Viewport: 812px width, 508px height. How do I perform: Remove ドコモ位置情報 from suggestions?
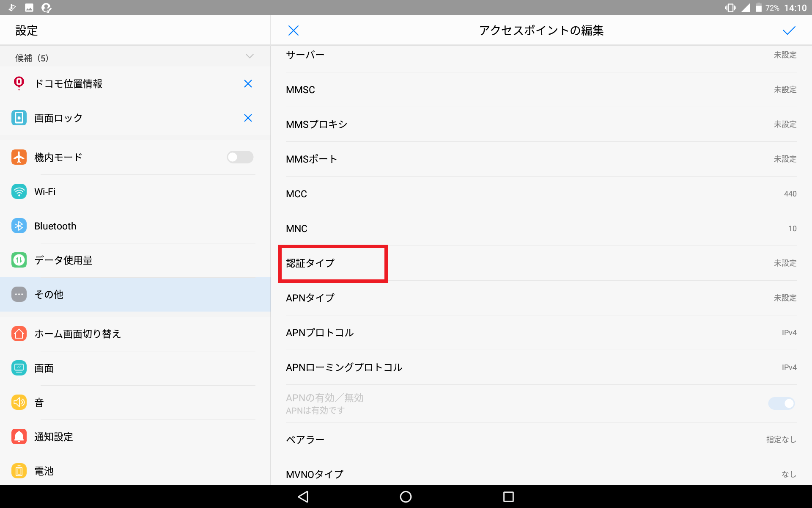pos(248,84)
